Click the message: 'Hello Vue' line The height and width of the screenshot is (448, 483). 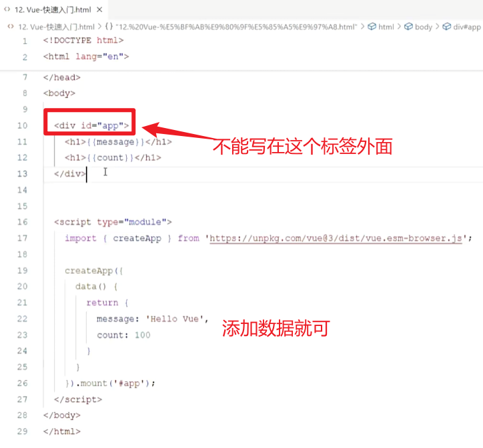[x=153, y=319]
